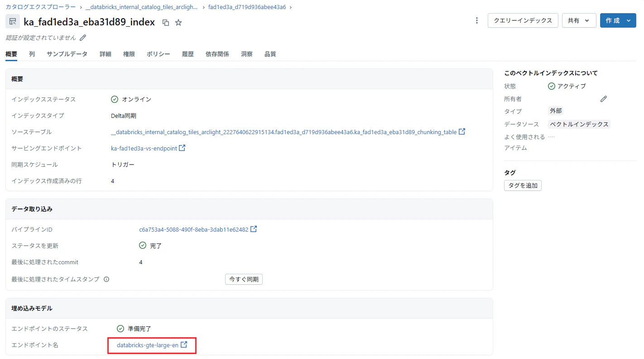Click the 埋め込みモデル section header
Viewport: 644px width, 359px height.
(32, 308)
